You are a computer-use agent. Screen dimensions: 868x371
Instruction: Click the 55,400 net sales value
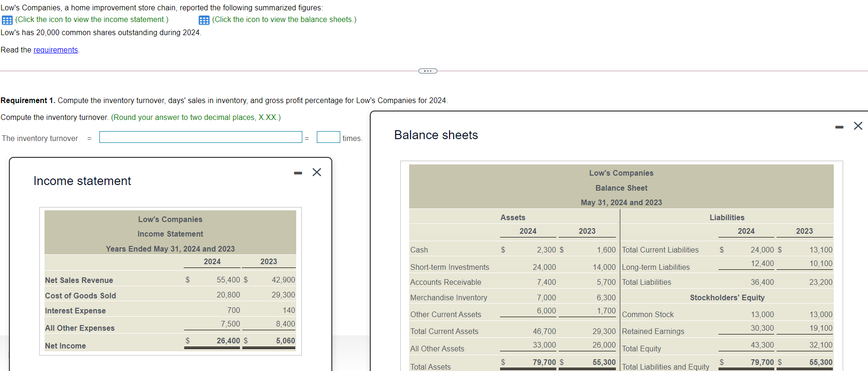(228, 280)
